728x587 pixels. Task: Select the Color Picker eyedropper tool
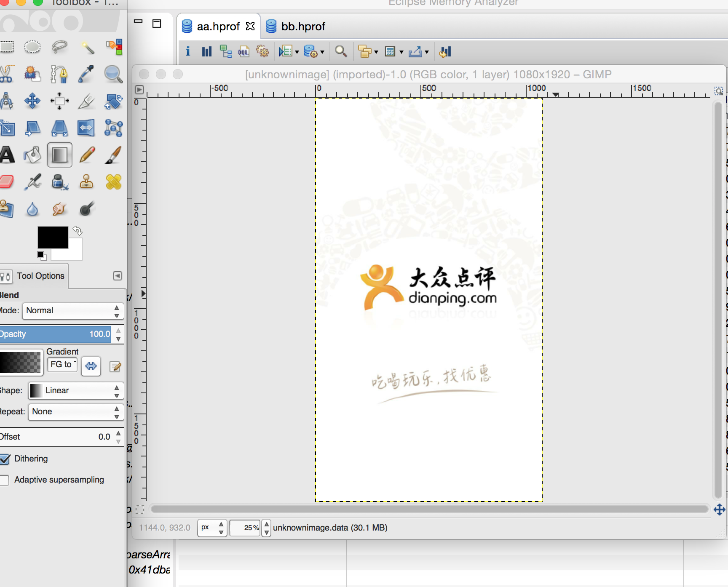click(86, 74)
